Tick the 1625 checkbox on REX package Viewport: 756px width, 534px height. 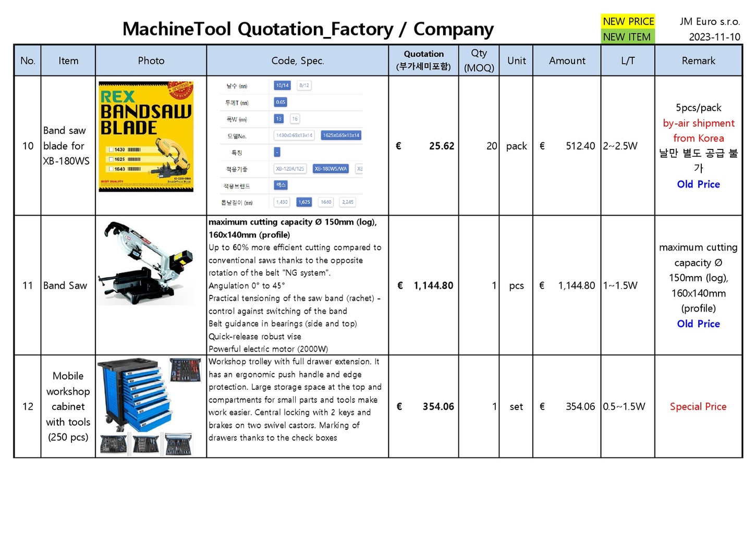(x=111, y=159)
